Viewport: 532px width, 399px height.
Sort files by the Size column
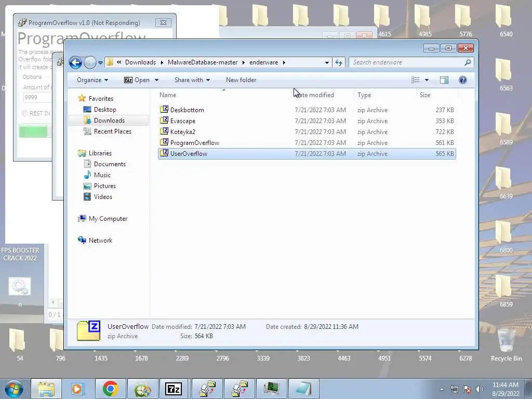(425, 95)
